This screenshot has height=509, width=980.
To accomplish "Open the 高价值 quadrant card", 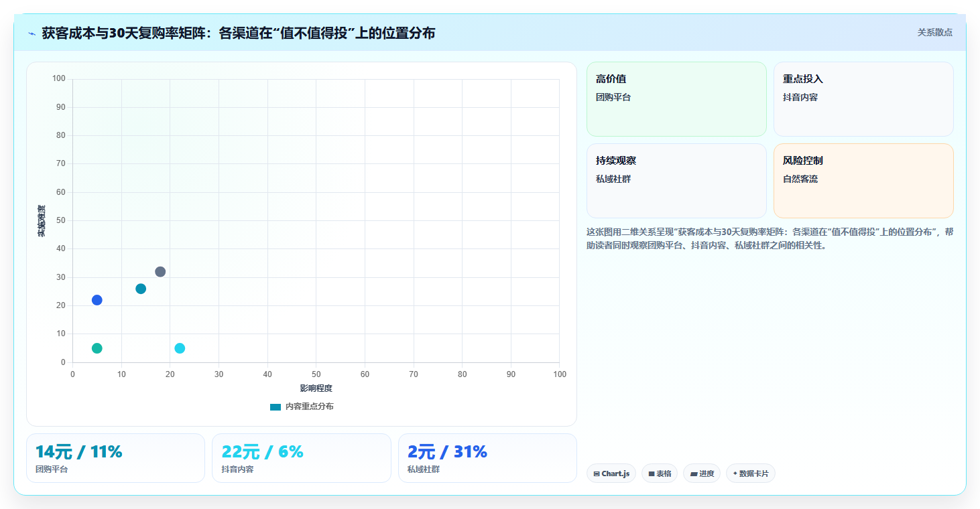I will [676, 99].
